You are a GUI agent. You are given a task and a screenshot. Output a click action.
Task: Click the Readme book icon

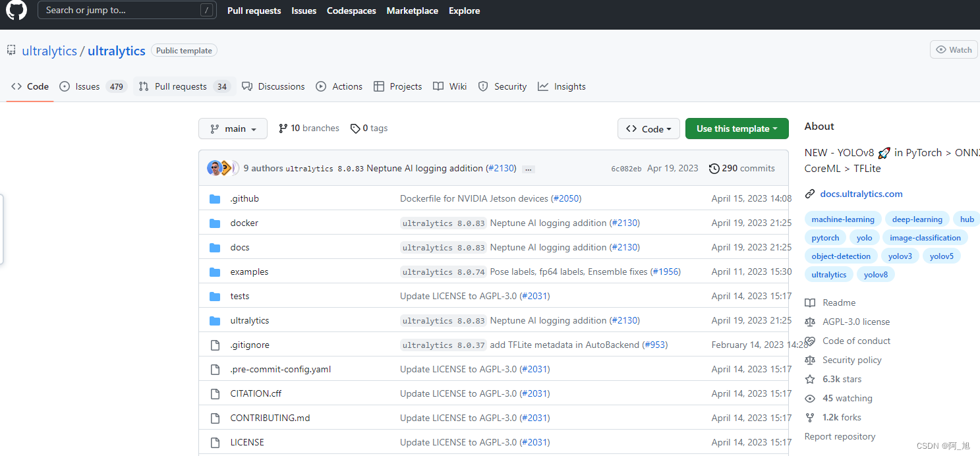pos(810,303)
